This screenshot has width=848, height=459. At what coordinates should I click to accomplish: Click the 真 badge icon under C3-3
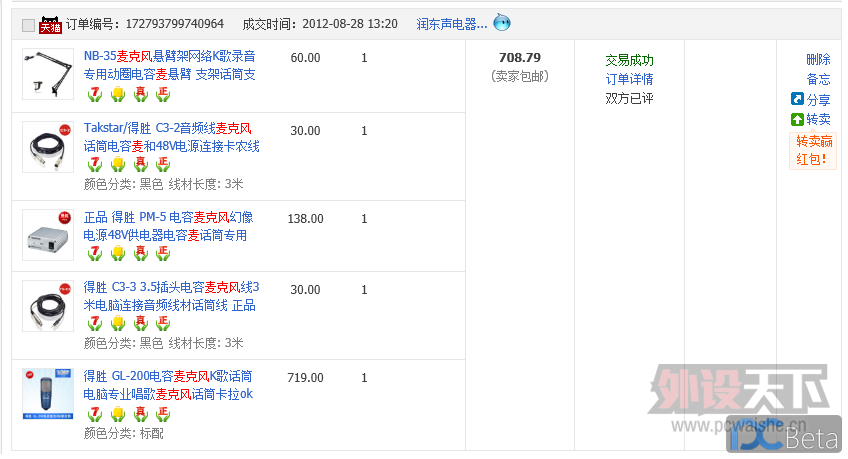click(x=141, y=323)
